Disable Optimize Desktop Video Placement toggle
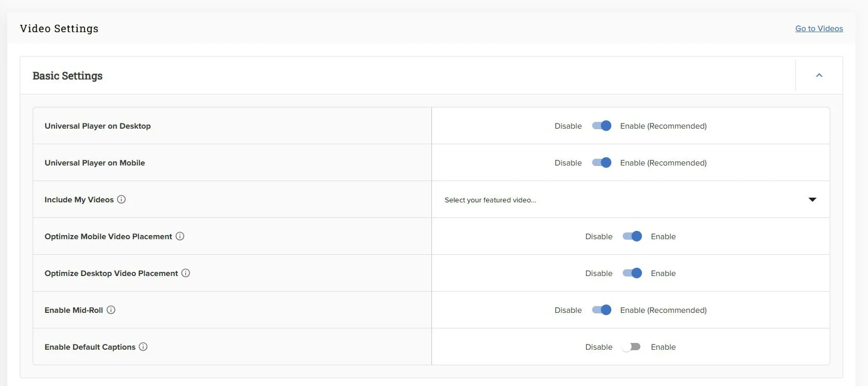This screenshot has height=386, width=868. click(632, 273)
